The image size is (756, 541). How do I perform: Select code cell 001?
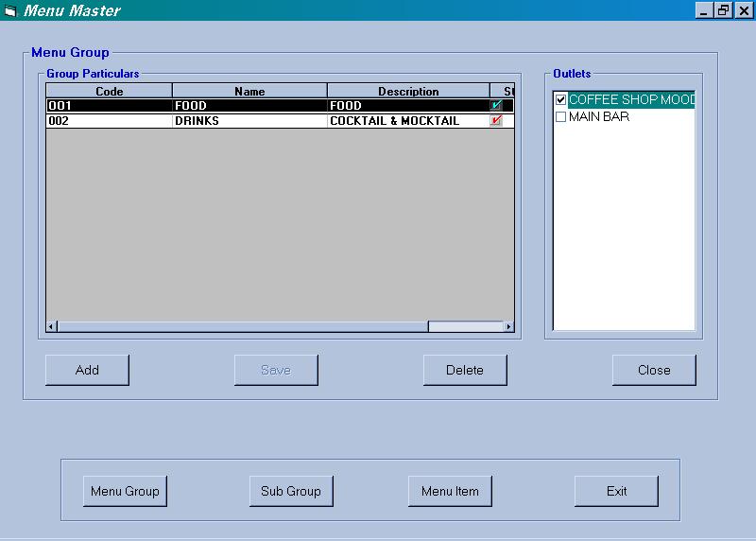coord(110,105)
